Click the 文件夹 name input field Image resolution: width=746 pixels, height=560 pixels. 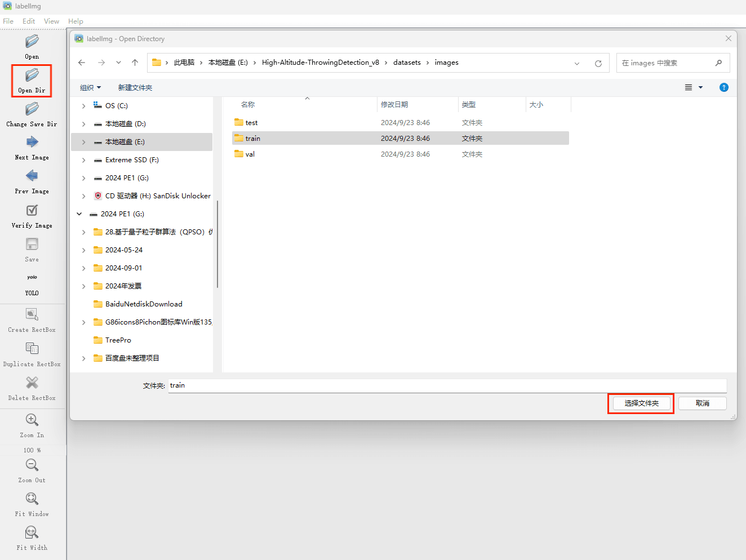[x=446, y=386]
